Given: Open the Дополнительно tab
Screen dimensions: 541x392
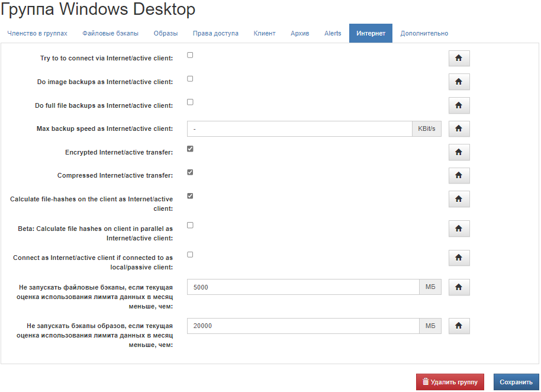Looking at the screenshot, I should pyautogui.click(x=424, y=34).
